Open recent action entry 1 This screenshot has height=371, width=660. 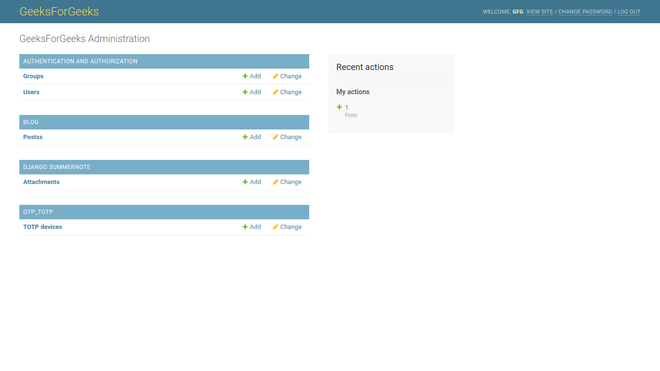(346, 107)
